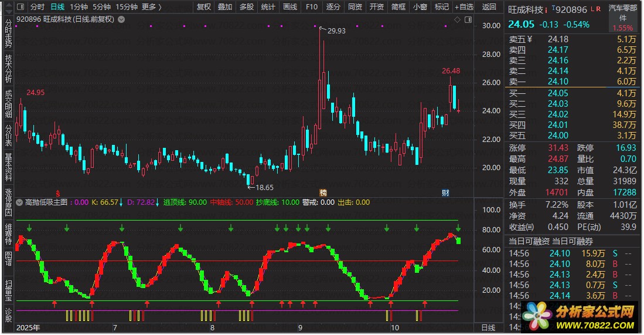
Task: Click 标记 to mark the stock
Action: [441, 7]
